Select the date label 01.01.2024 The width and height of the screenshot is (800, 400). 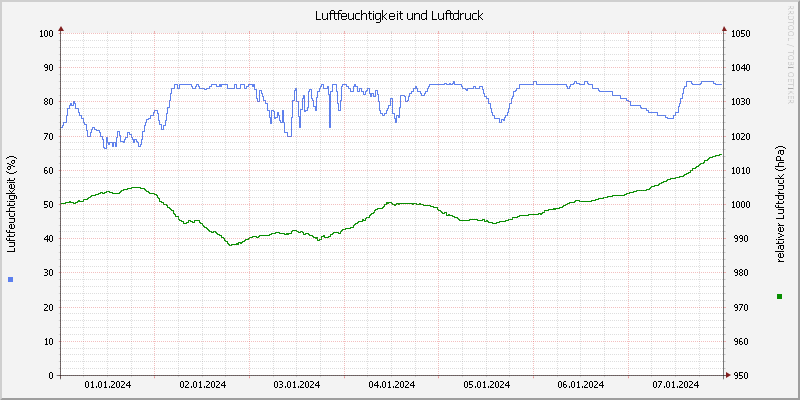[108, 385]
